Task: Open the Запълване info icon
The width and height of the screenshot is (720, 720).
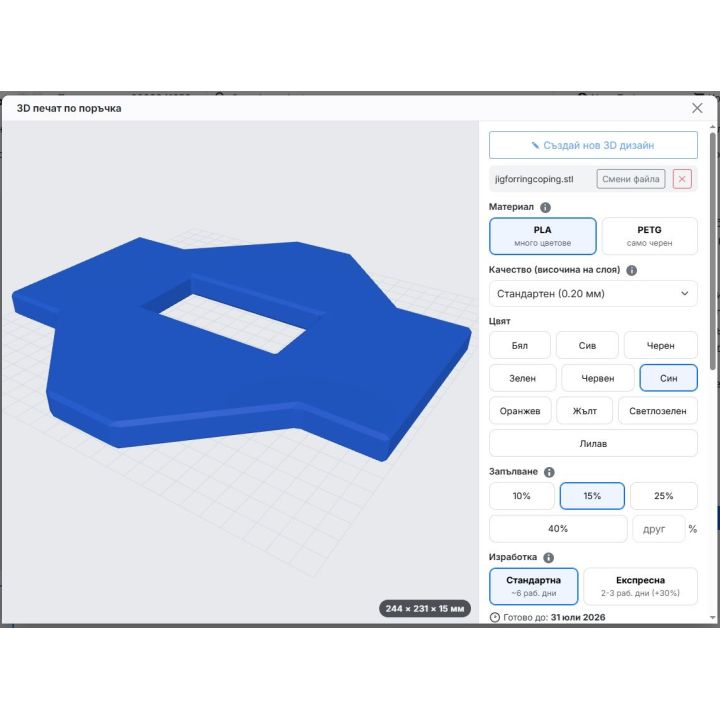Action: click(549, 472)
